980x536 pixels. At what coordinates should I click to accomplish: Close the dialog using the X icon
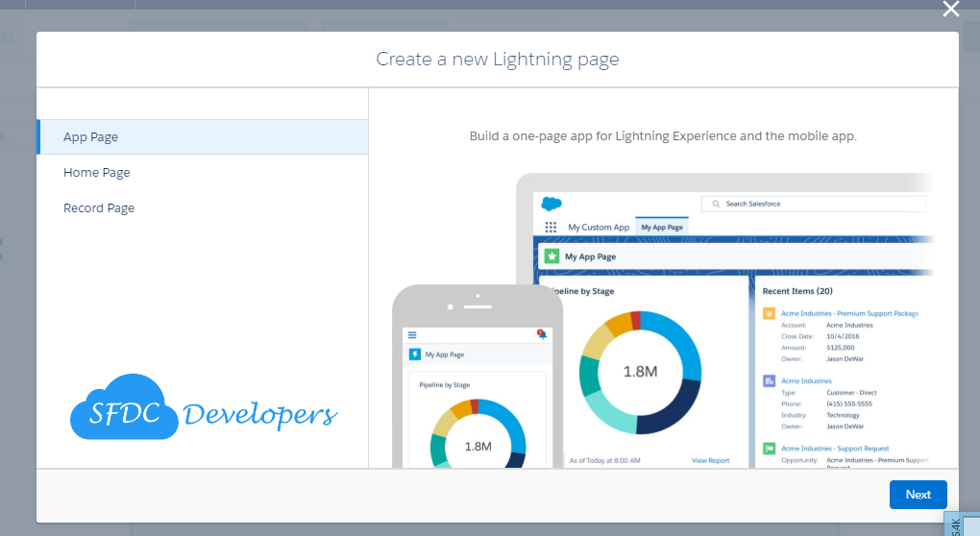950,10
